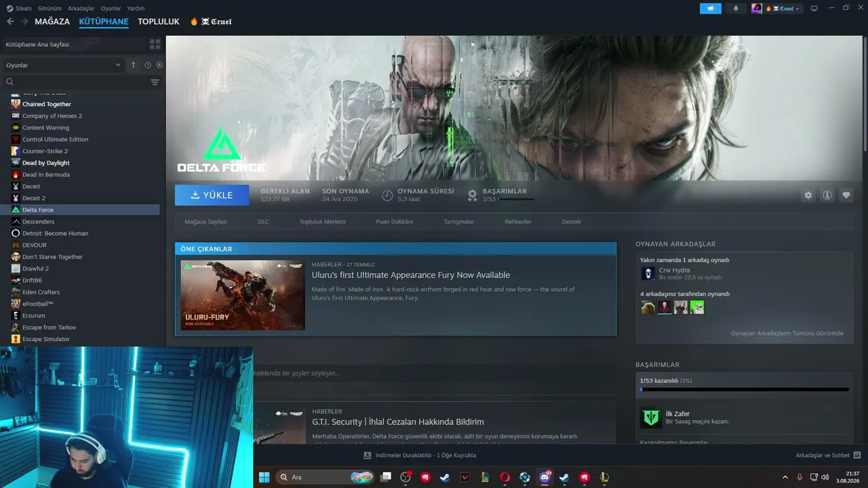Open the volume control in the system tray
The width and height of the screenshot is (868, 488).
point(825,477)
